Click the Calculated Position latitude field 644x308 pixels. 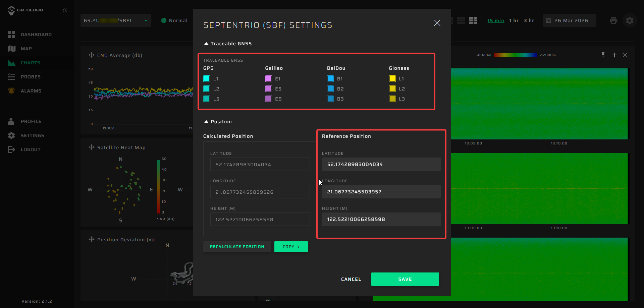260,164
